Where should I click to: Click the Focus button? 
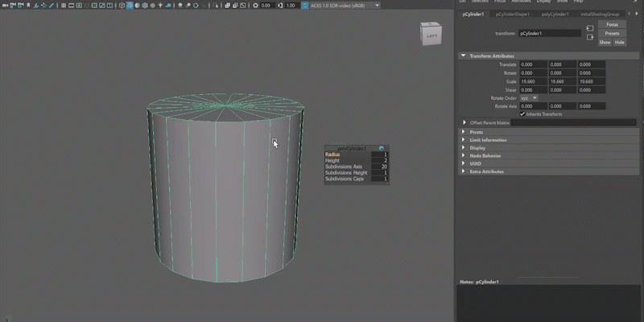[612, 24]
